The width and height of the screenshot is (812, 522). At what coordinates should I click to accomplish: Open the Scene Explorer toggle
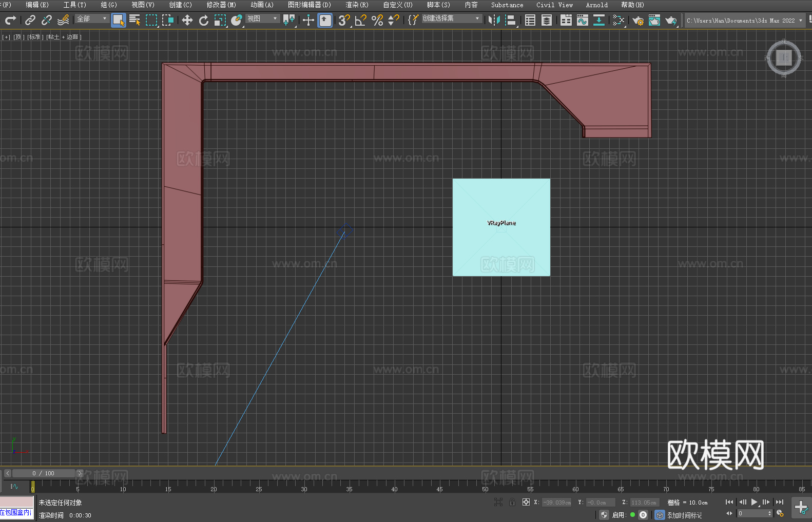click(x=530, y=20)
